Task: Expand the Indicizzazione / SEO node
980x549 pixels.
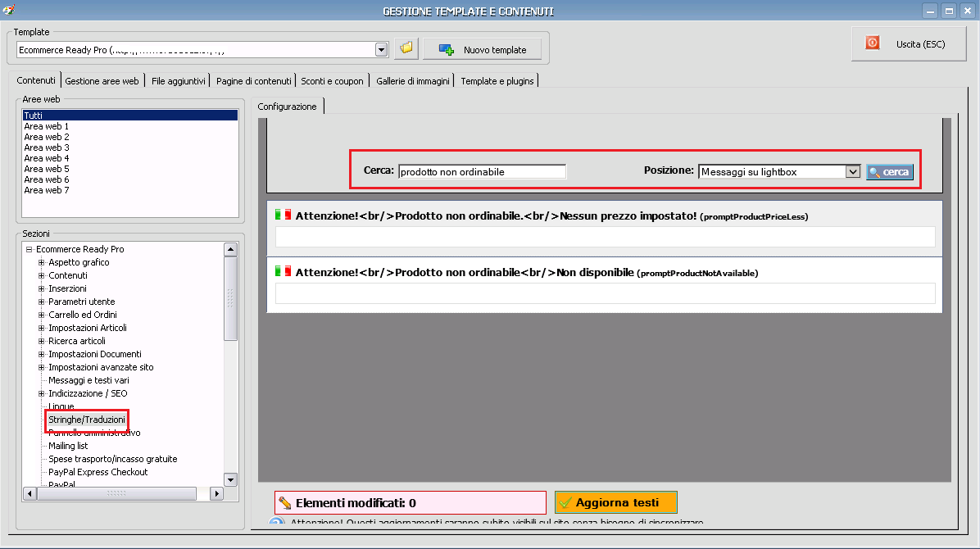Action: pyautogui.click(x=41, y=393)
